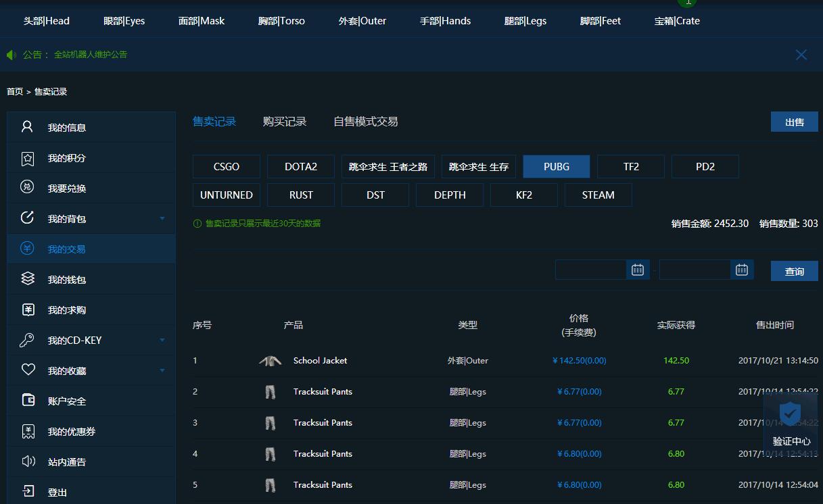
Task: Click the Tracksuit Pants name in row 4
Action: click(x=323, y=454)
